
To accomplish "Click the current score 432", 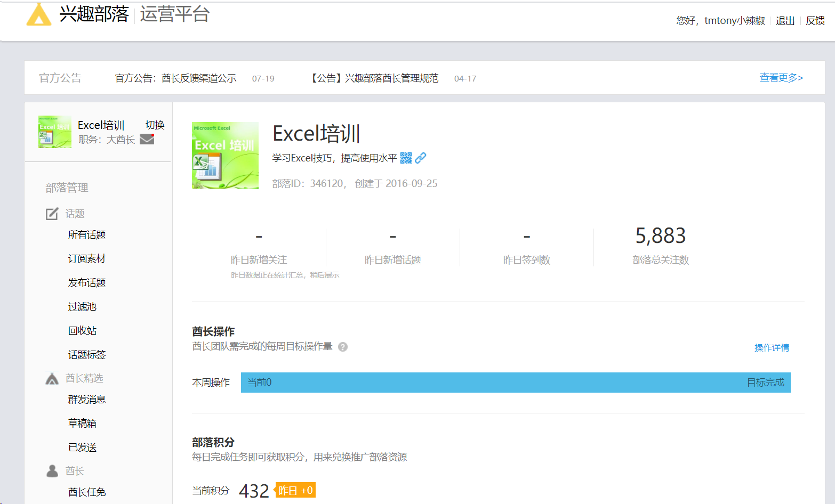I will point(254,491).
